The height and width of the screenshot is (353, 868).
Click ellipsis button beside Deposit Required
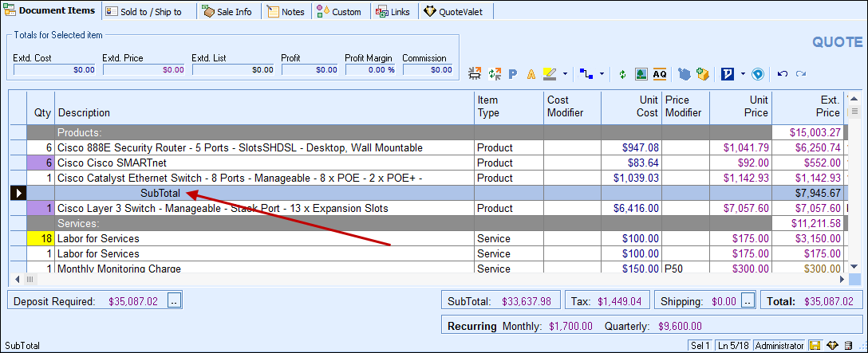coord(176,301)
